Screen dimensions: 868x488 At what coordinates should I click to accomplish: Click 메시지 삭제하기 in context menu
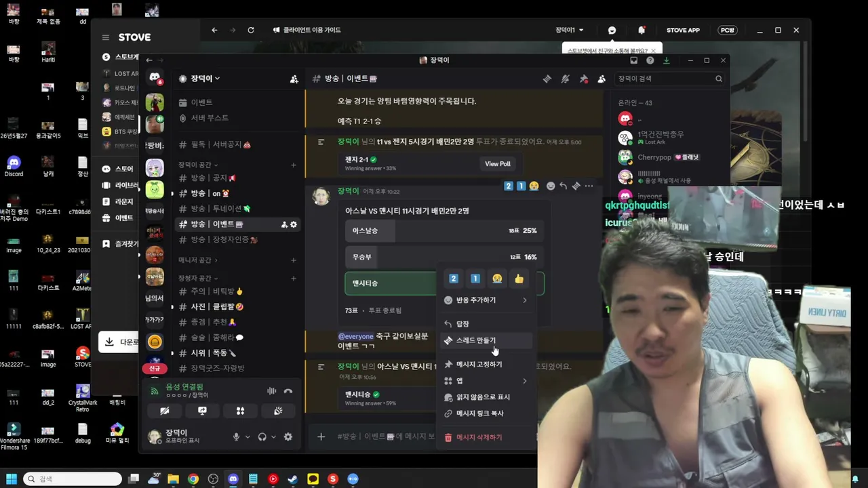tap(486, 438)
